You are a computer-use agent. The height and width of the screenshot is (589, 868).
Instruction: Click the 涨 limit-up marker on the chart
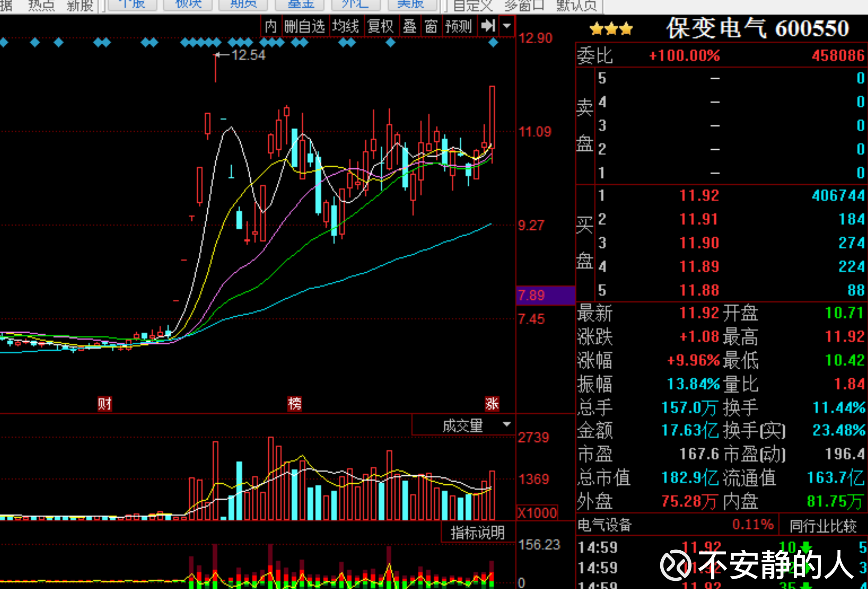pyautogui.click(x=492, y=403)
